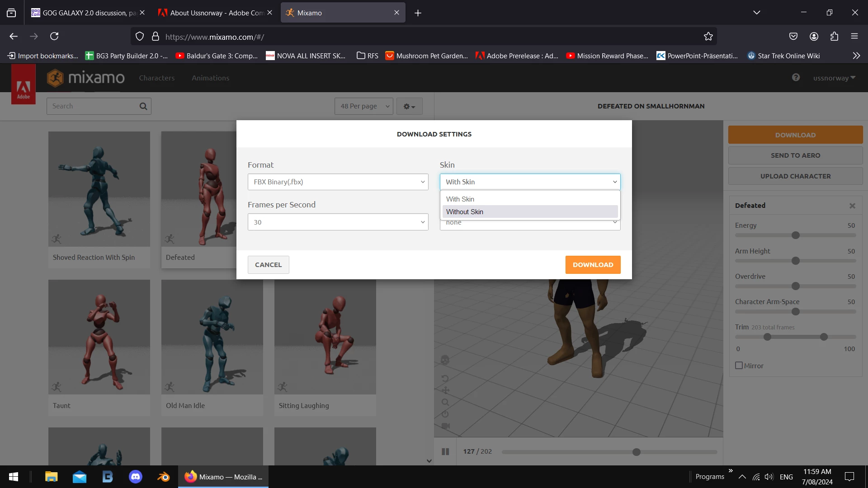Click the Mixamo running-man logo
868x488 pixels.
(x=55, y=78)
